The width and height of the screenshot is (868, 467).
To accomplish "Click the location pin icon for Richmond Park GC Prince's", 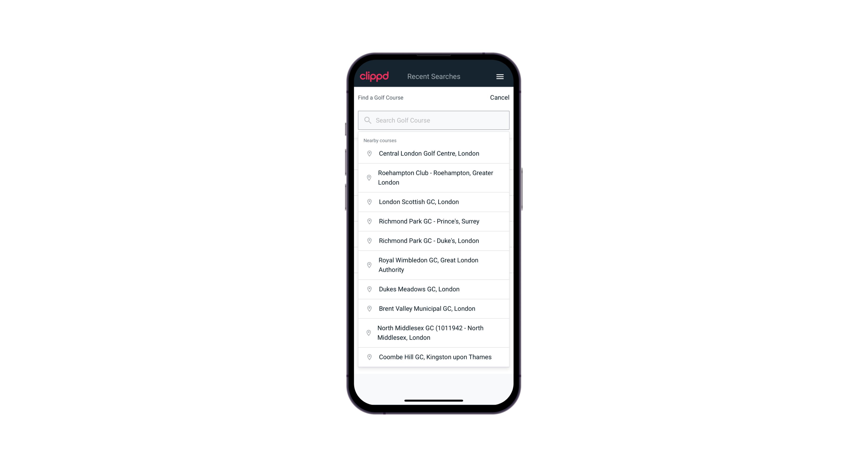I will point(368,221).
